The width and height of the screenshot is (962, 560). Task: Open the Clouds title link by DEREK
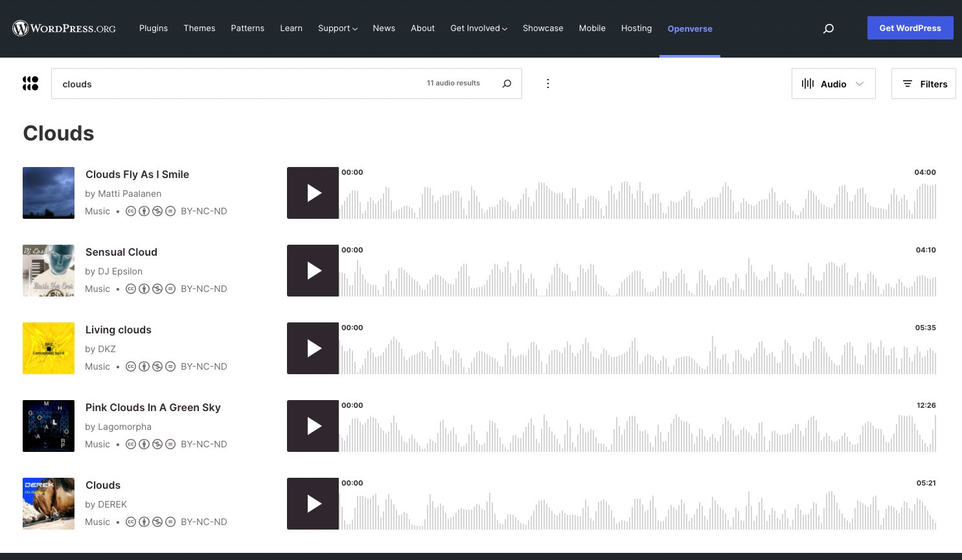pyautogui.click(x=103, y=485)
